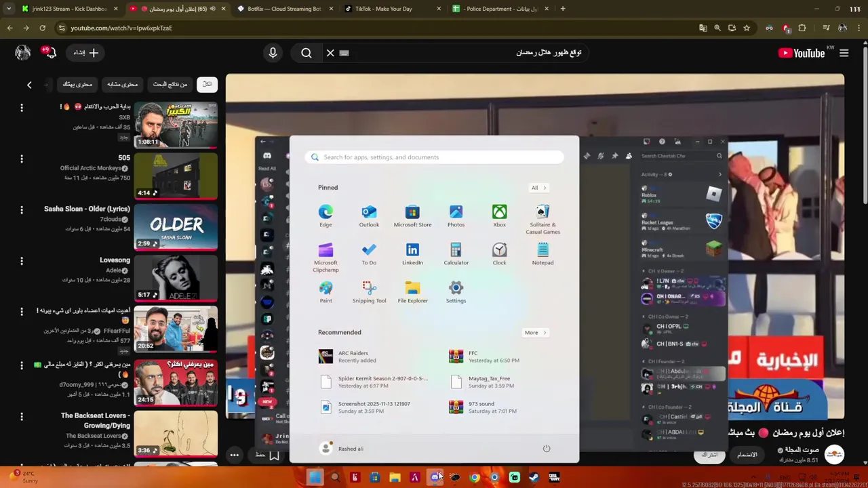Open Microsoft Clipchamp
The image size is (868, 488).
pyautogui.click(x=325, y=258)
